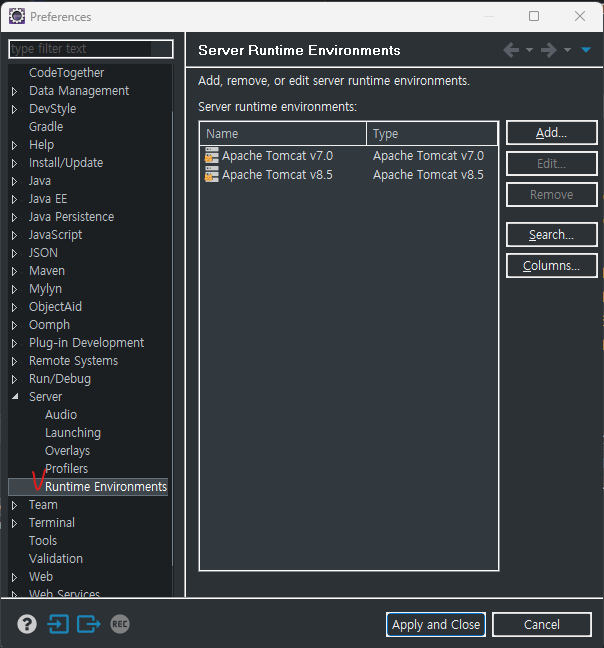The height and width of the screenshot is (648, 604).
Task: Click the Add... button
Action: [552, 133]
